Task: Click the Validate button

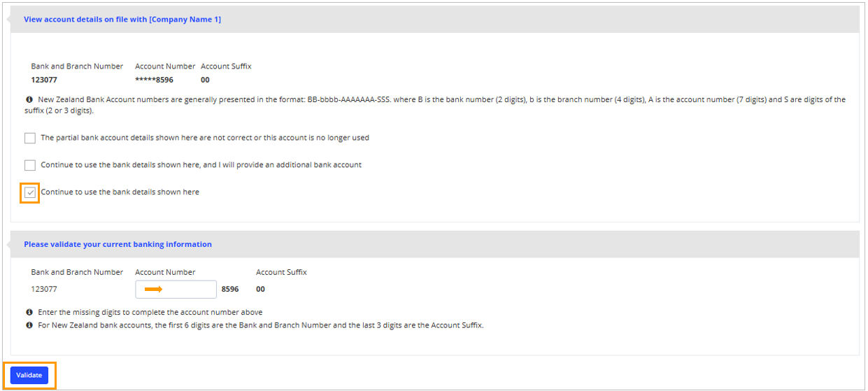Action: 29,376
